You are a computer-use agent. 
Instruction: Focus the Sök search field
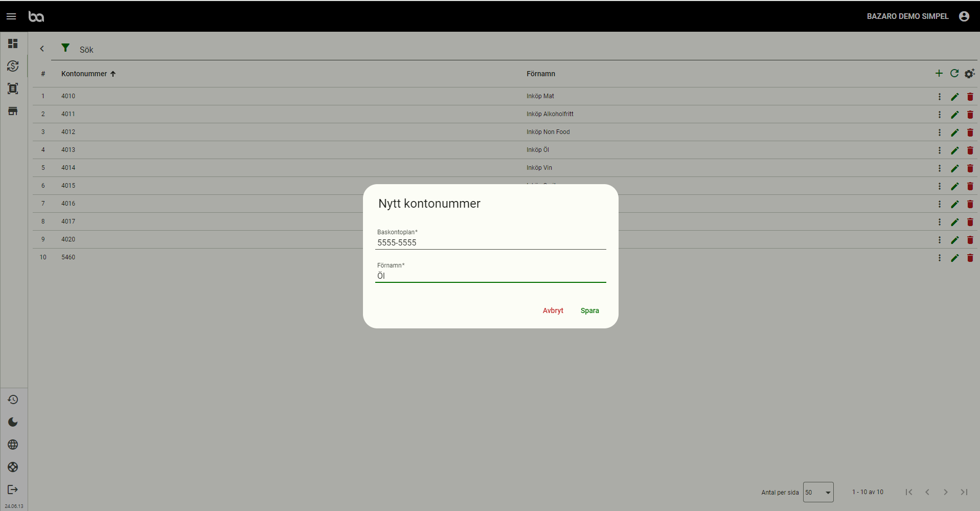(527, 50)
